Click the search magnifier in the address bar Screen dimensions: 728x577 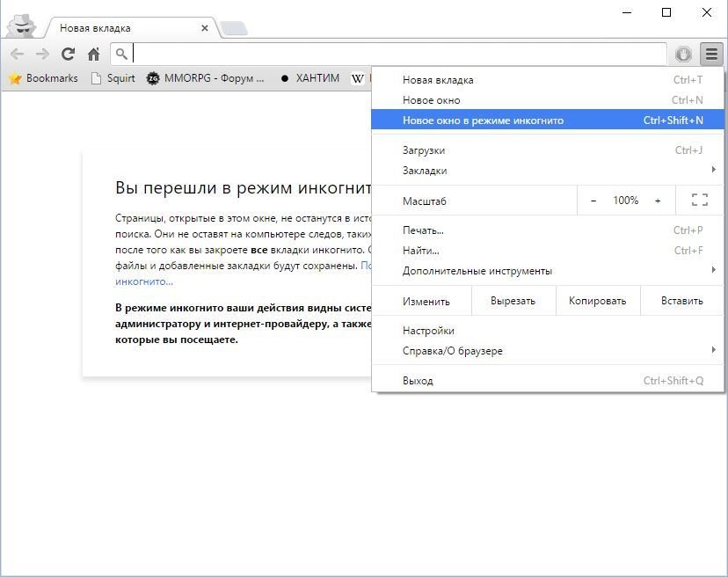122,54
